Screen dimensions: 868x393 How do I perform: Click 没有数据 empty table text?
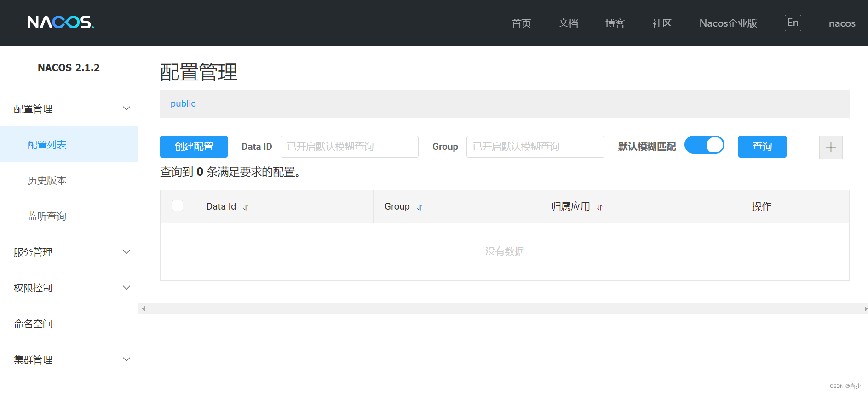505,251
